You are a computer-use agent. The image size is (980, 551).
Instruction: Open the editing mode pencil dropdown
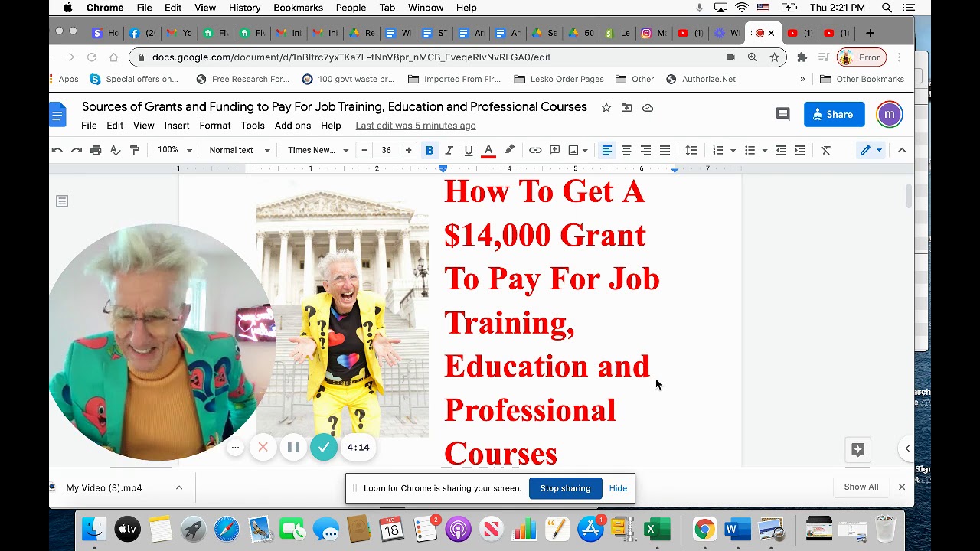(871, 150)
